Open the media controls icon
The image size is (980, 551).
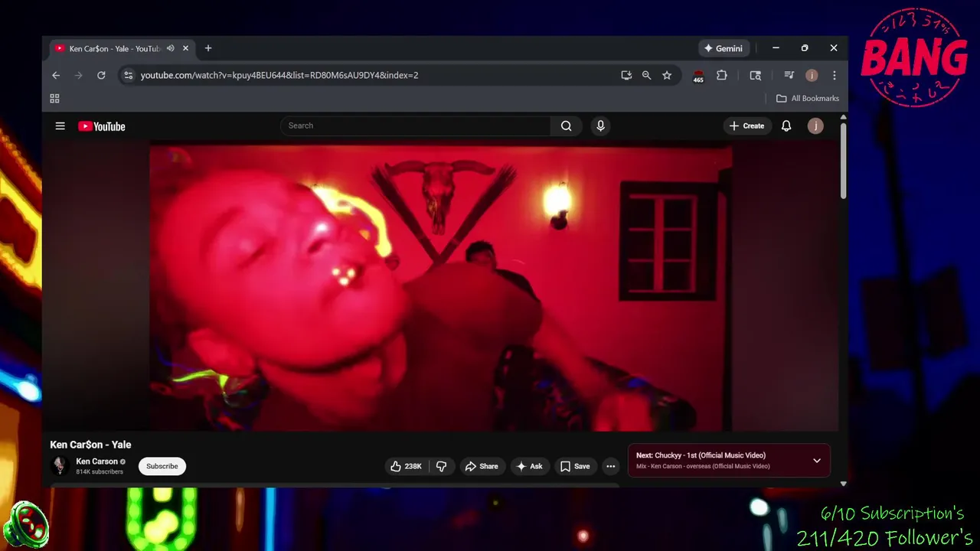tap(789, 75)
